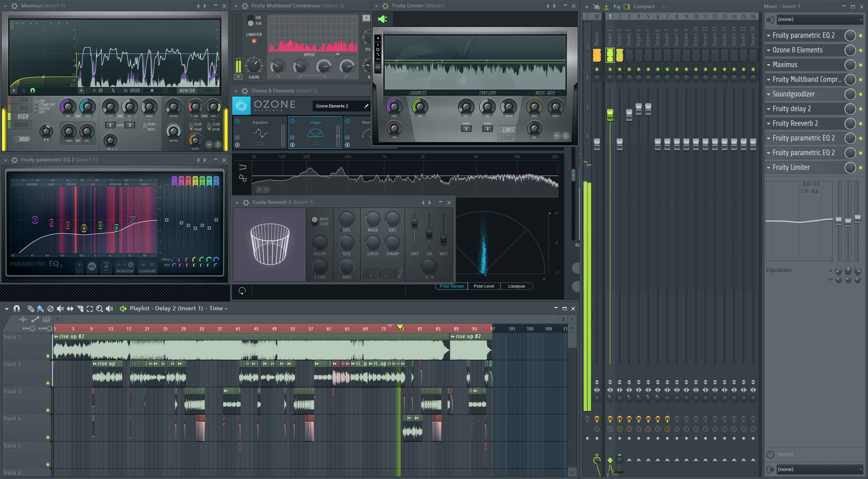Click the Maximus green magnet icon
Image resolution: width=868 pixels, height=479 pixels.
point(32,90)
